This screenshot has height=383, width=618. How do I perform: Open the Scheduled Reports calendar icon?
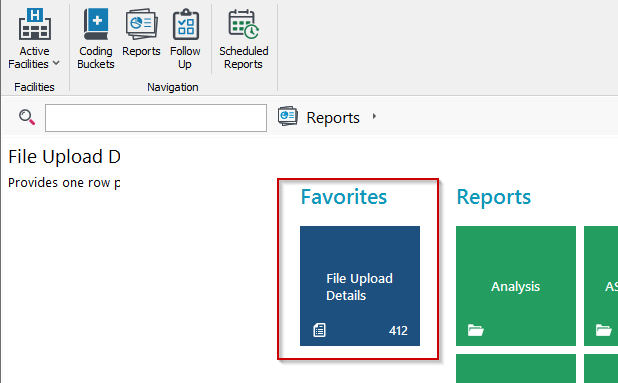pos(244,24)
